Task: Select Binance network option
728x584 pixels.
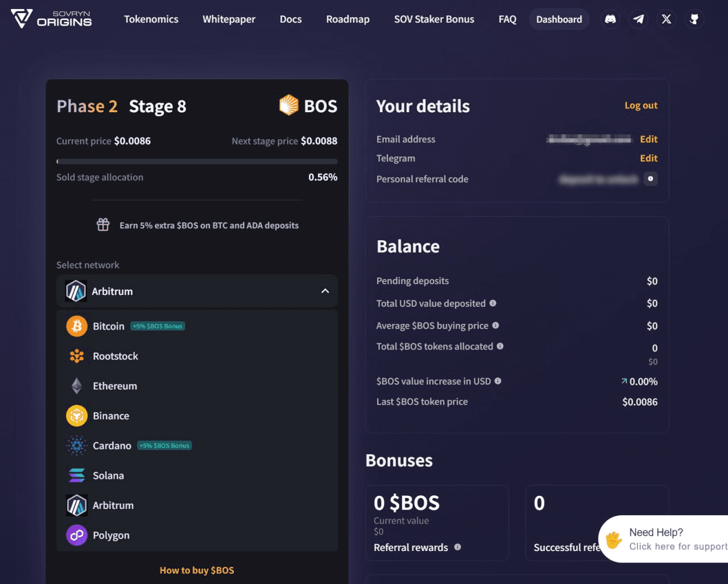Action: [197, 416]
